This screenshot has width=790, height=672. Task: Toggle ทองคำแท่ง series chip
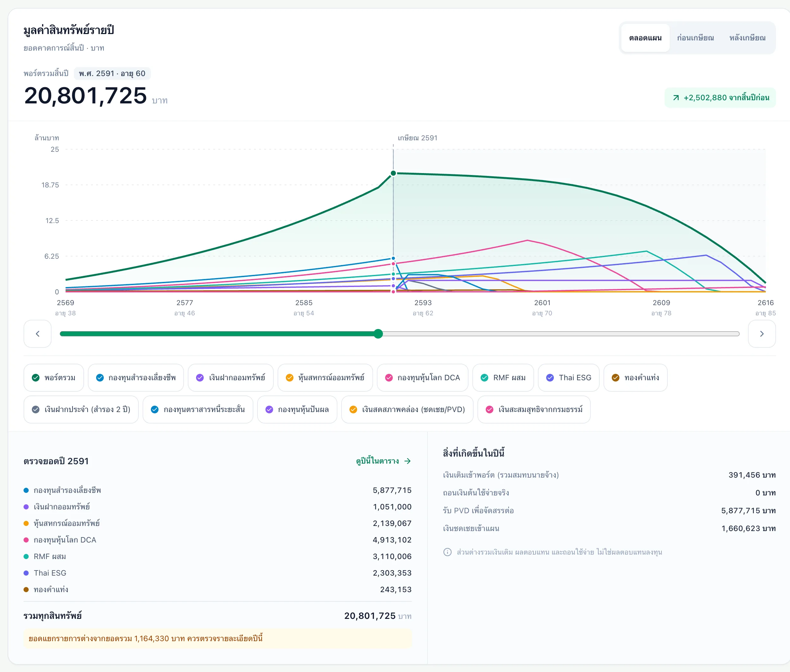pyautogui.click(x=636, y=378)
